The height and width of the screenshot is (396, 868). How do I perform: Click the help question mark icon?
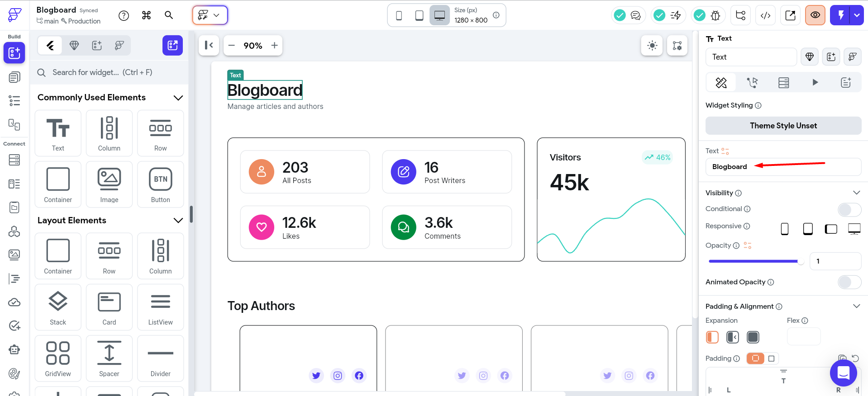[x=124, y=15]
